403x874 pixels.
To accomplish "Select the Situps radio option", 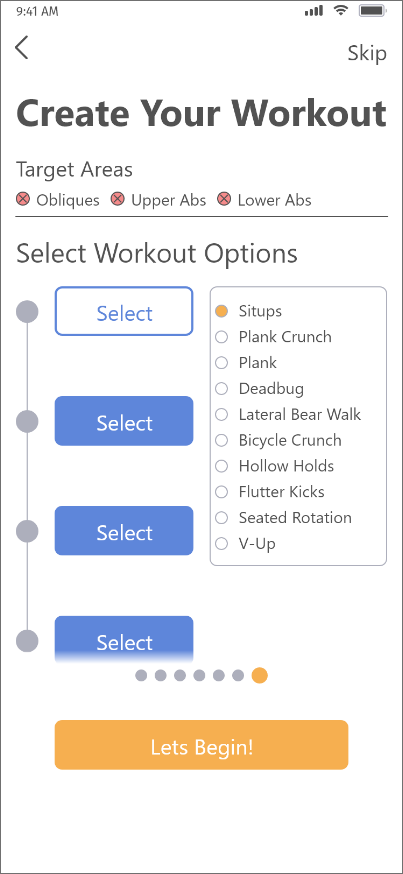I will (221, 311).
